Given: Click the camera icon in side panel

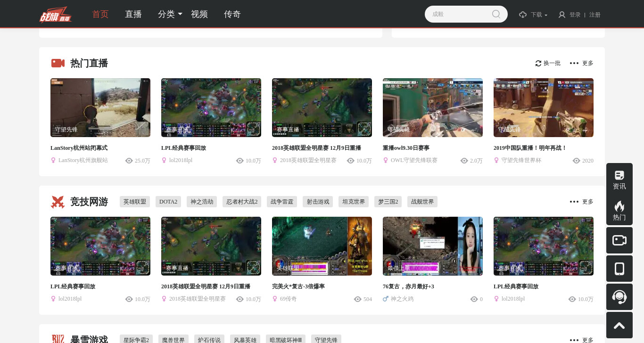Looking at the screenshot, I should click(619, 240).
